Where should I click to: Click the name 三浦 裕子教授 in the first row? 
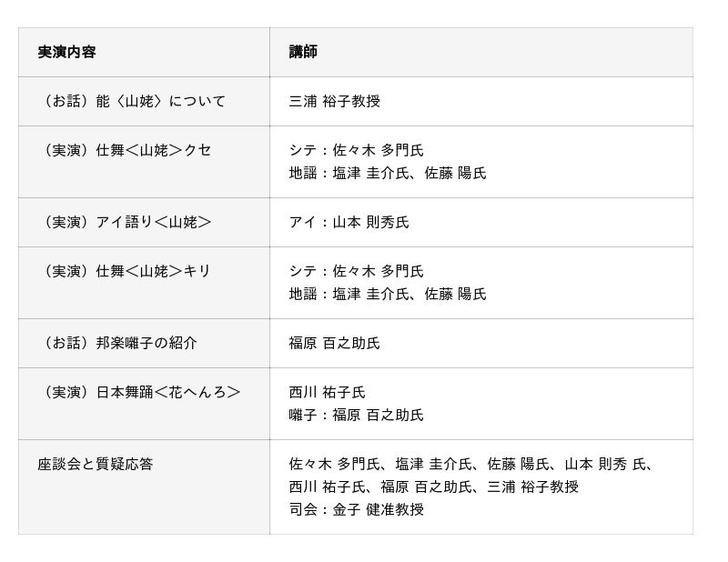(x=335, y=102)
